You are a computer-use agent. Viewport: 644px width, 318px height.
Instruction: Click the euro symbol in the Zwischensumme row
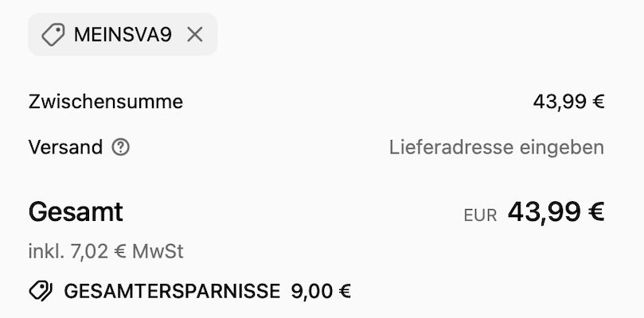[x=599, y=102]
